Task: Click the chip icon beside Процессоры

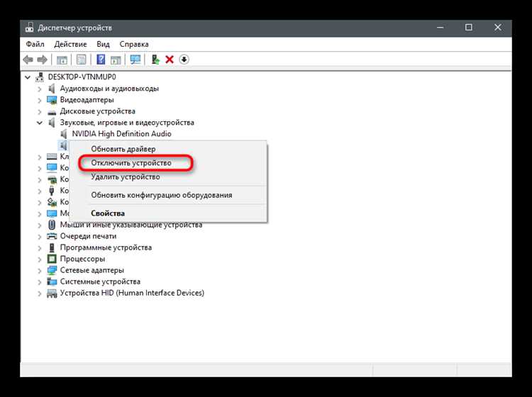Action: click(52, 259)
